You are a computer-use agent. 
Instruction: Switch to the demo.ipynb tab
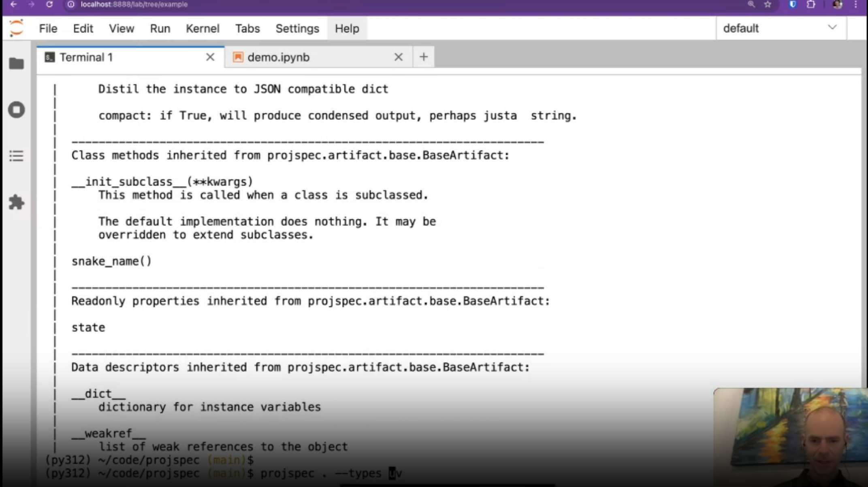pyautogui.click(x=279, y=57)
